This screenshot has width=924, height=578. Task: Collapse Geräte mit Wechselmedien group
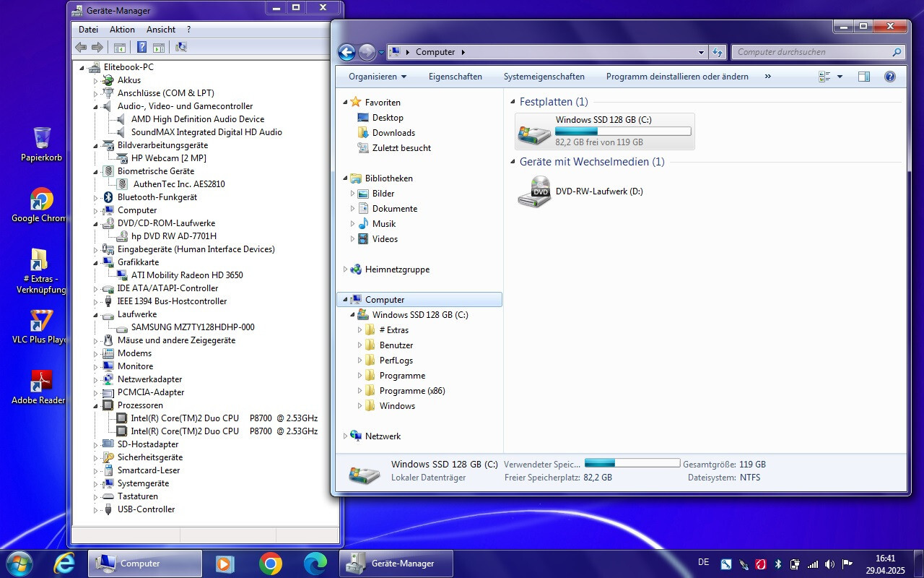coord(513,163)
